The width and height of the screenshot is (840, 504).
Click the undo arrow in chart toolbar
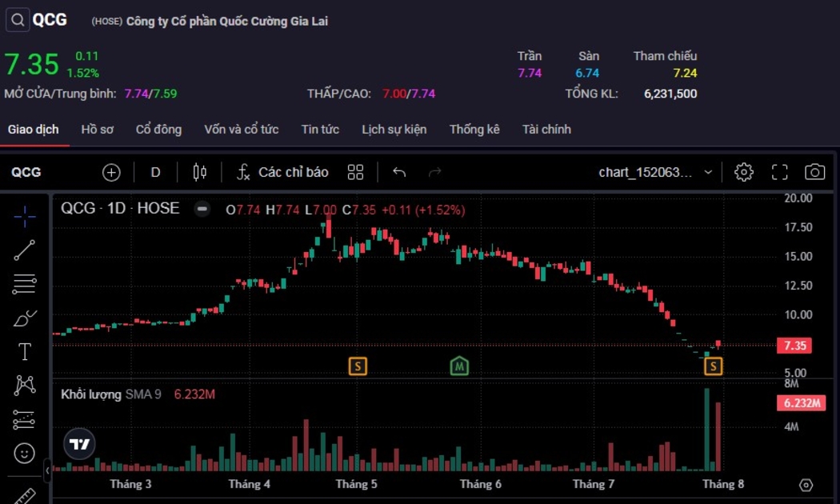(x=399, y=172)
